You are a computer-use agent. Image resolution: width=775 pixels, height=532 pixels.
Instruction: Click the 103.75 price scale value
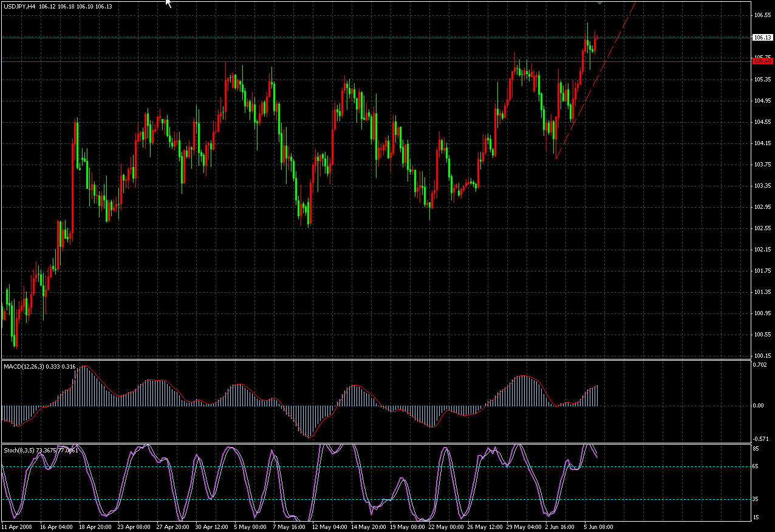pos(762,164)
